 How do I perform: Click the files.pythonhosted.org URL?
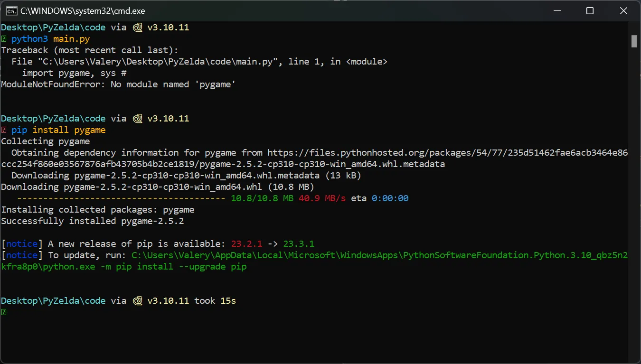point(447,153)
